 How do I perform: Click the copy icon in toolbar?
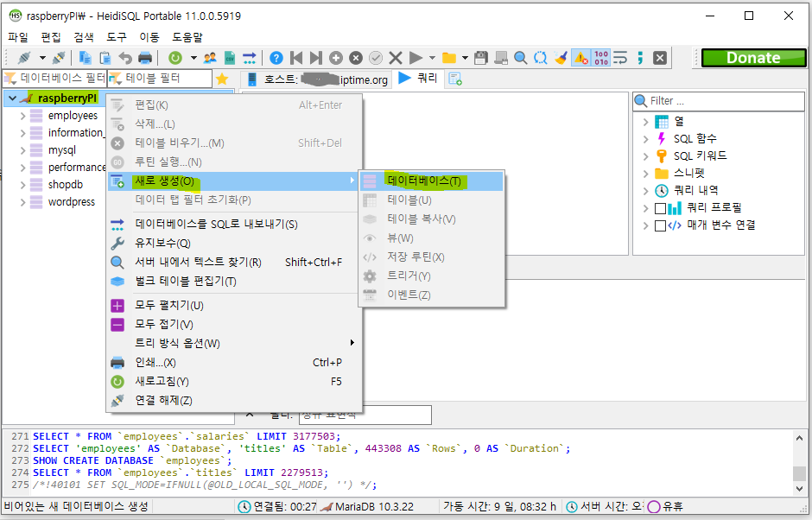85,58
